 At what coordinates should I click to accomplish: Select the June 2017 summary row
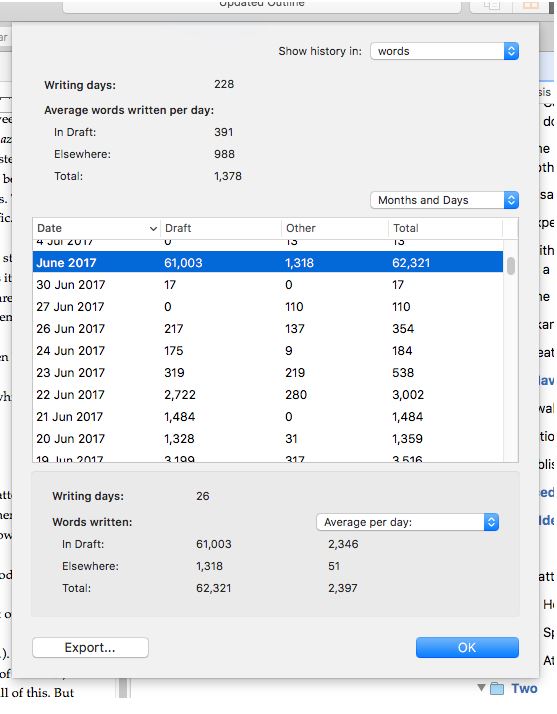point(268,263)
